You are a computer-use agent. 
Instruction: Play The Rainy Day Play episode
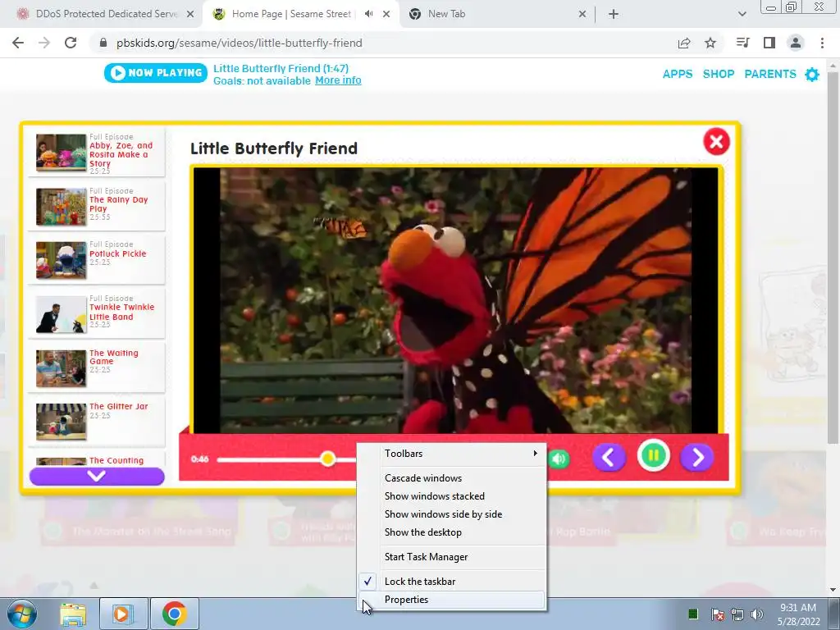click(97, 207)
